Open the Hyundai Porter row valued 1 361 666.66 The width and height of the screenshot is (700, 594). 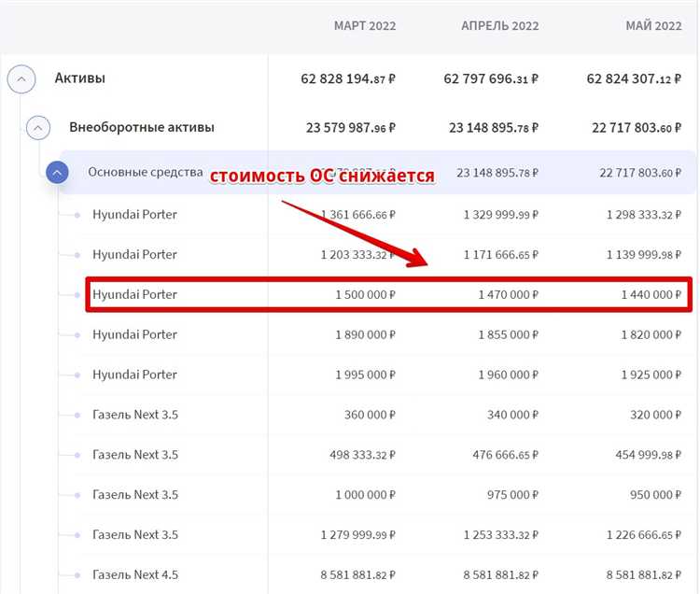point(134,215)
